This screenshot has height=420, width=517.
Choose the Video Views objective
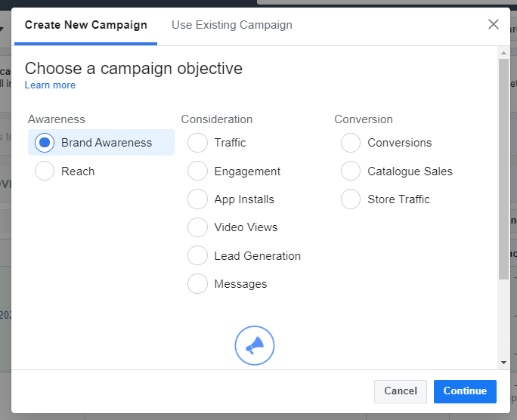click(197, 227)
